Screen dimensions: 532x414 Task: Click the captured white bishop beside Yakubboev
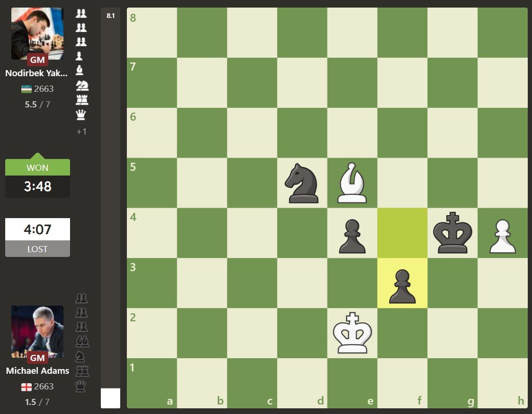[x=80, y=70]
